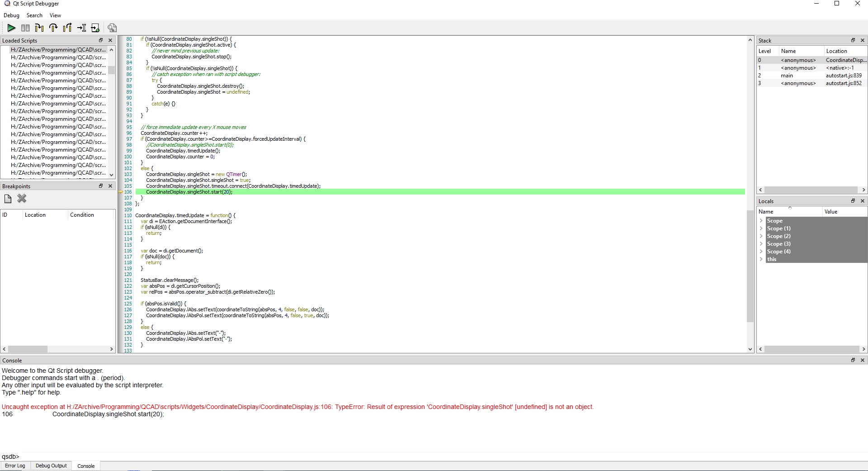Viewport: 868px width, 471px height.
Task: Click the Delete Breakpoint X icon
Action: 22,199
